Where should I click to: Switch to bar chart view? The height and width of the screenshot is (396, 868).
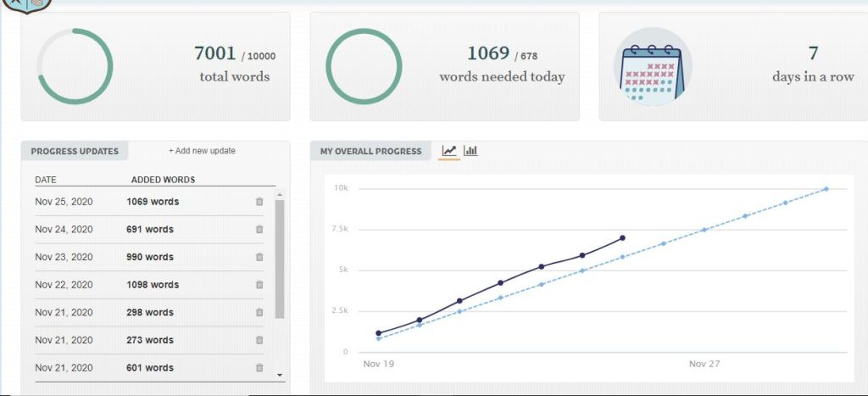point(470,151)
